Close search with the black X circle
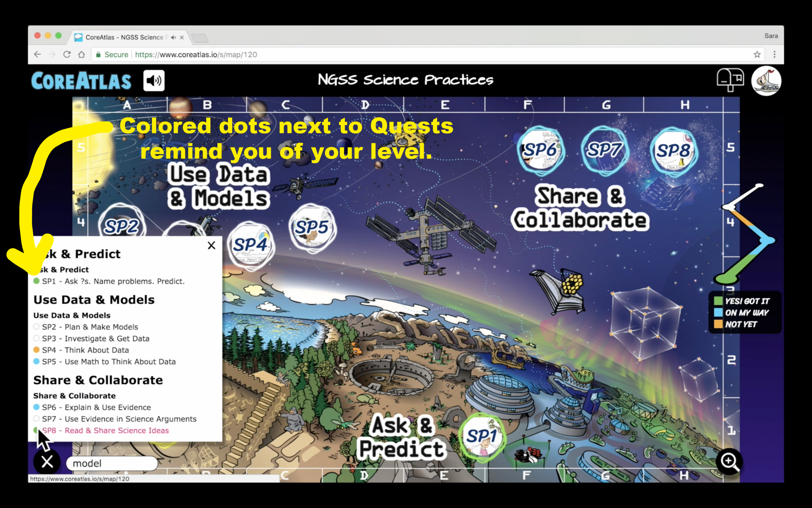 pyautogui.click(x=47, y=461)
